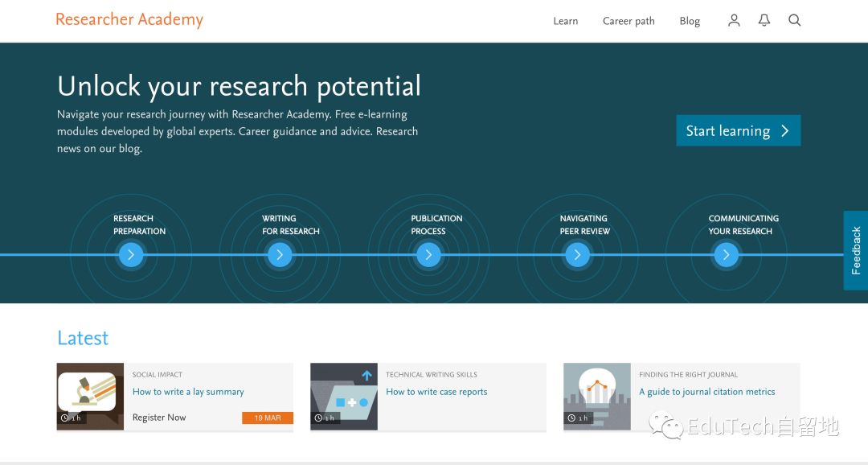Click the 'Register Now' text

159,418
